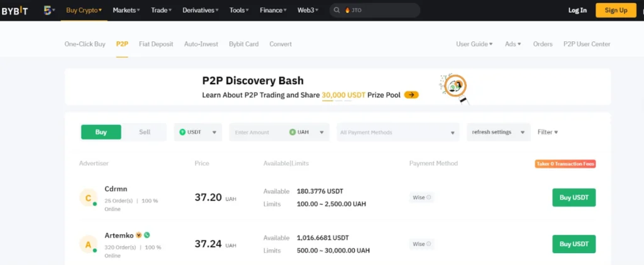Open the Cdrmn advertiser profile name
This screenshot has height=265, width=644.
[116, 188]
